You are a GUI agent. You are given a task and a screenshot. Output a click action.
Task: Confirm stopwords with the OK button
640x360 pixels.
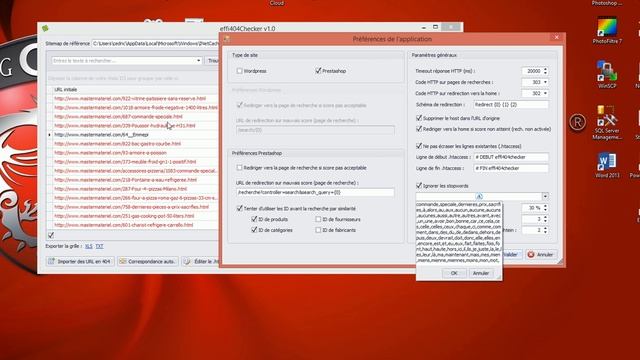pyautogui.click(x=454, y=273)
